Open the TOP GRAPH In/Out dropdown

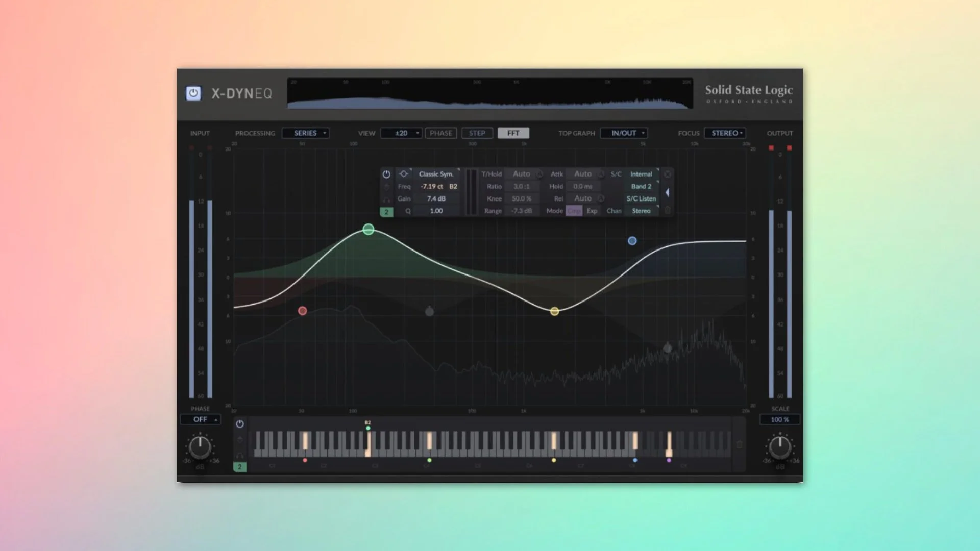pos(624,133)
